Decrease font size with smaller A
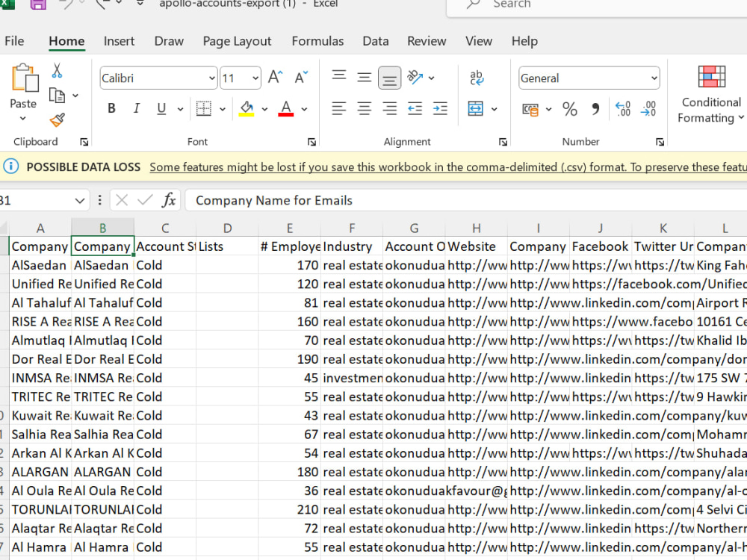Screen dimensions: 747x560 (x=301, y=77)
